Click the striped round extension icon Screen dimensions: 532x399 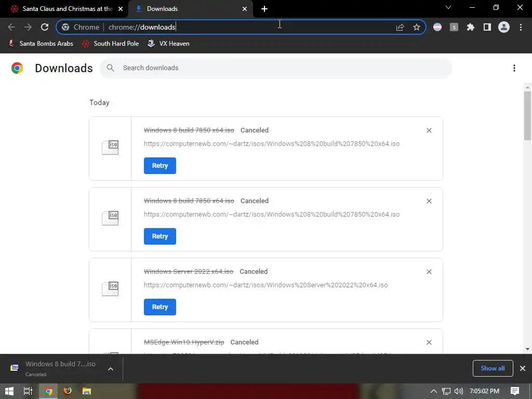click(x=437, y=27)
